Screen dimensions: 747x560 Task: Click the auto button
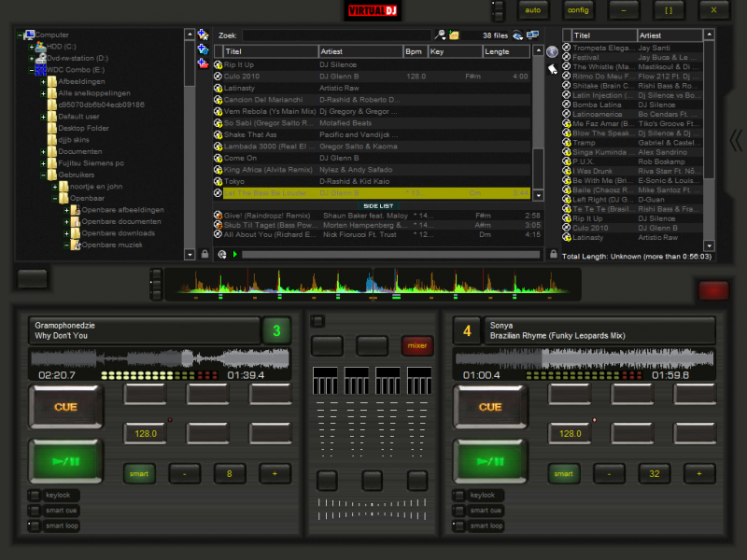[532, 10]
